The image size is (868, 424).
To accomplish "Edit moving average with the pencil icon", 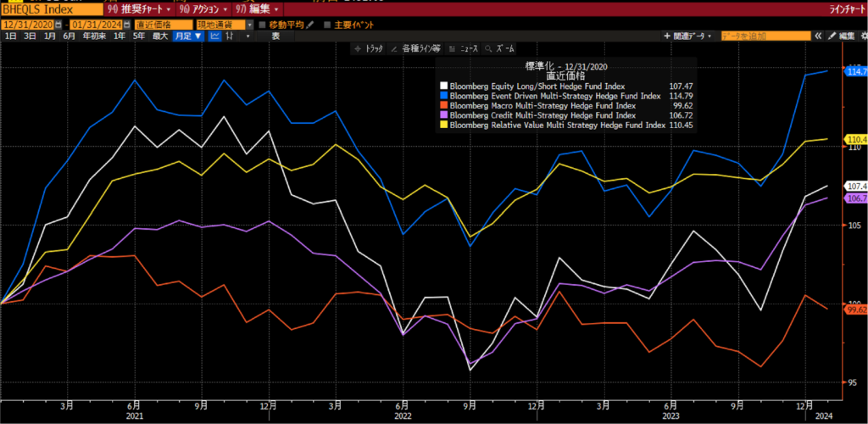I will [x=310, y=25].
